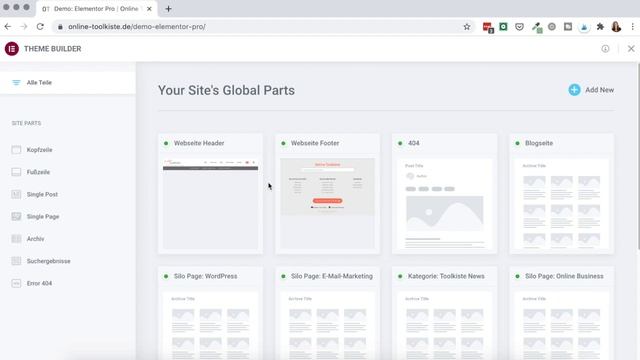Select the Demo: Elementor Pro tab
640x360 pixels.
(x=96, y=9)
